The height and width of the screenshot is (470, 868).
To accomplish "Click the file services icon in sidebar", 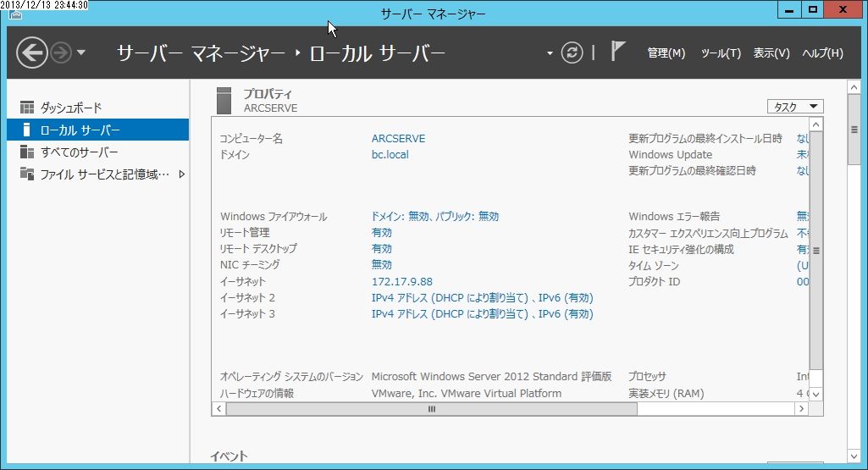I will (x=26, y=174).
